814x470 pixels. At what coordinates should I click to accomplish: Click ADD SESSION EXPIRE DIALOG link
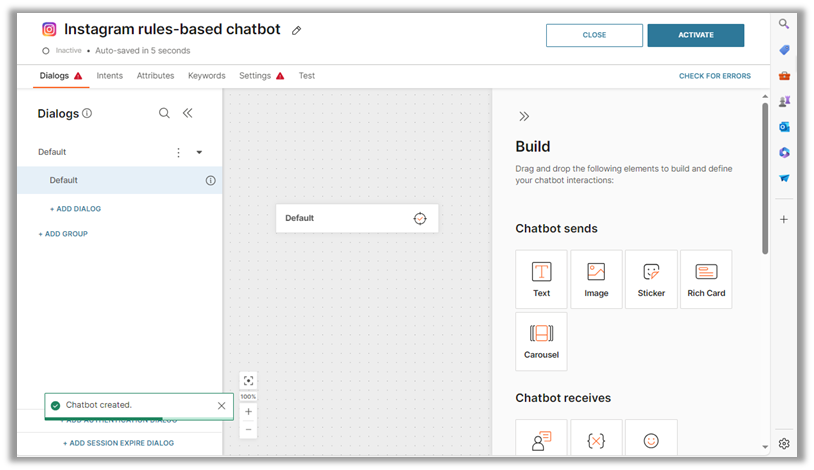(x=119, y=443)
